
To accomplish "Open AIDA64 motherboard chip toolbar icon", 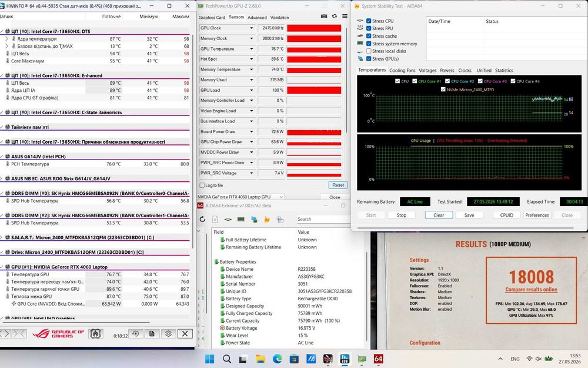I will pos(228,219).
